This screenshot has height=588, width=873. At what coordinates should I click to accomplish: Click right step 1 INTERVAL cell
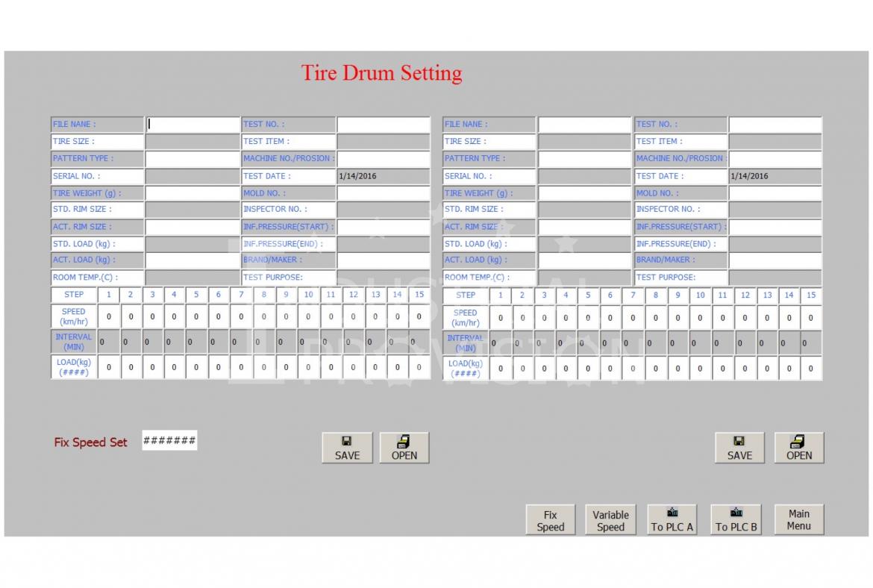click(501, 343)
